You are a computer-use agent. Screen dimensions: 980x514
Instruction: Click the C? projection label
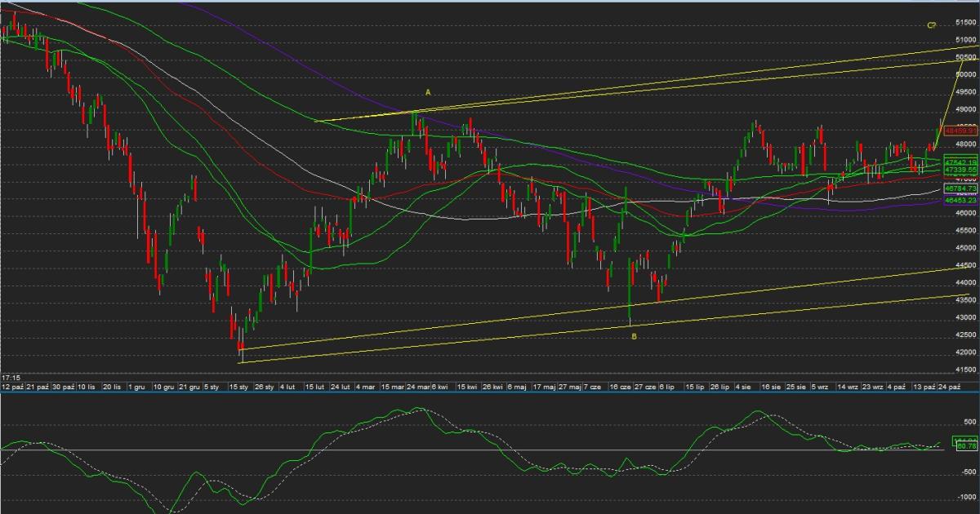931,25
